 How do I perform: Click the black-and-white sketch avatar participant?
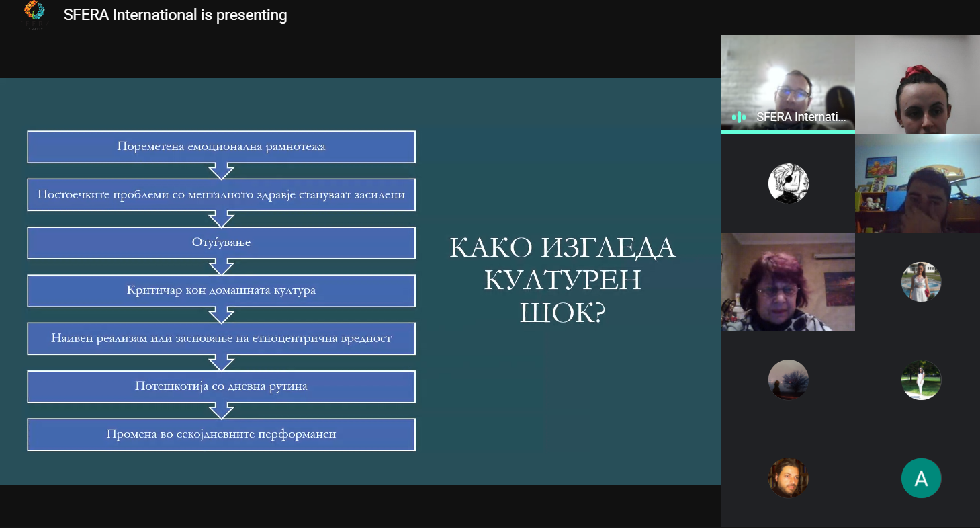788,183
